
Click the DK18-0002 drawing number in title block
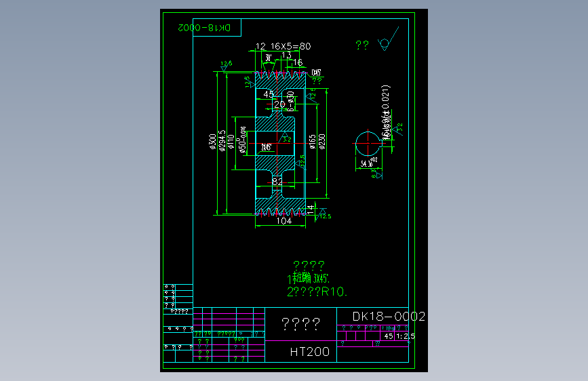pyautogui.click(x=389, y=317)
